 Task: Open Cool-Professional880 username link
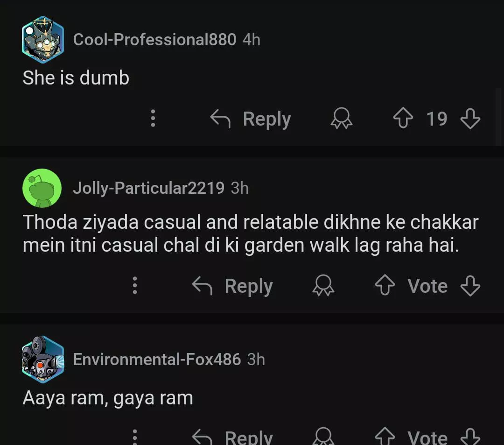point(154,40)
